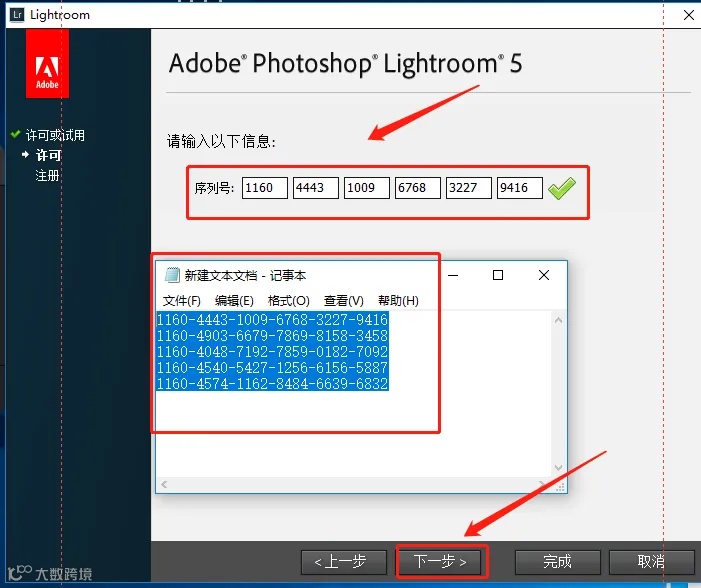The image size is (701, 588).
Task: Select the 注册 step in sidebar
Action: [47, 175]
